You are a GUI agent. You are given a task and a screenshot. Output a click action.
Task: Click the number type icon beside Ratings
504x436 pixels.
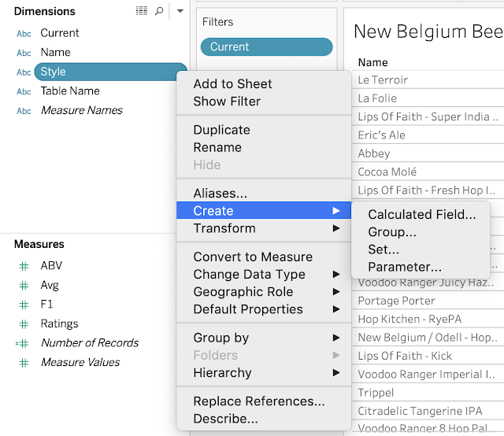tap(24, 323)
